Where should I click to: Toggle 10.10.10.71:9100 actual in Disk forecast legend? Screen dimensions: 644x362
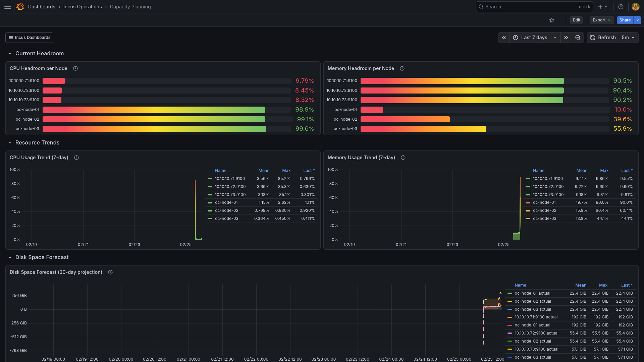tap(536, 317)
